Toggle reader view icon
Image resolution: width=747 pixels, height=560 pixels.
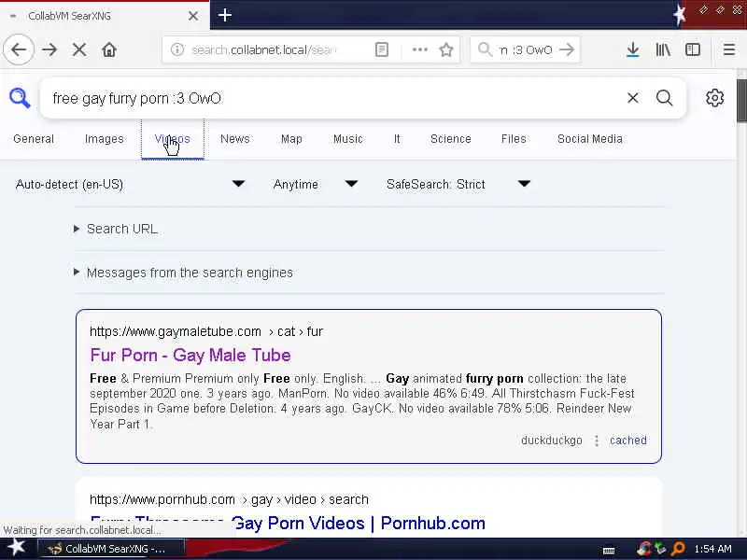(382, 49)
